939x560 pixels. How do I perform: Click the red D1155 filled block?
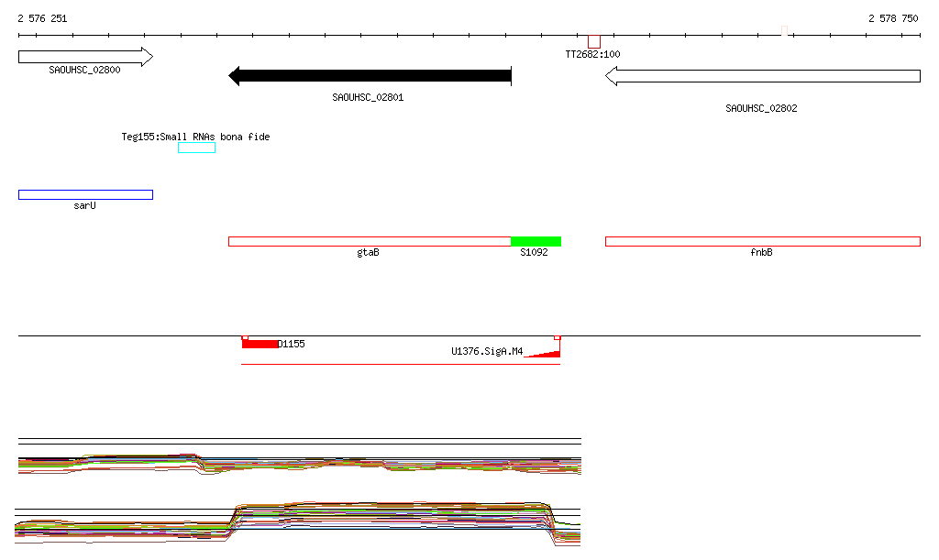pos(260,344)
